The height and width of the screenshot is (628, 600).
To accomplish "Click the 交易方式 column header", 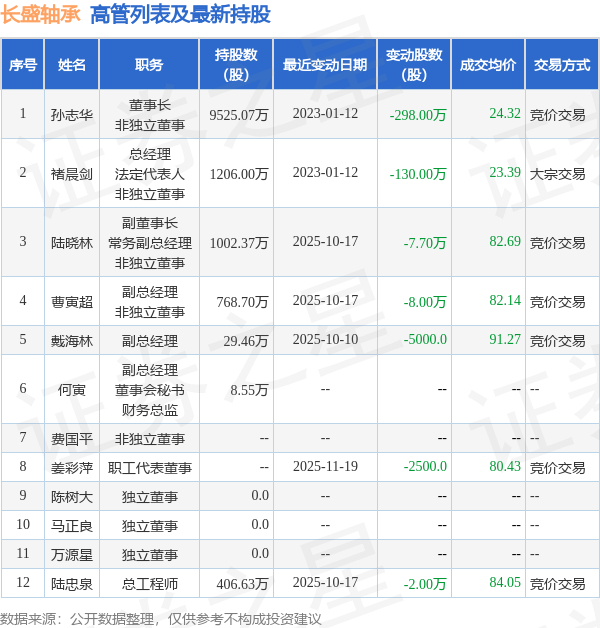I will 562,64.
